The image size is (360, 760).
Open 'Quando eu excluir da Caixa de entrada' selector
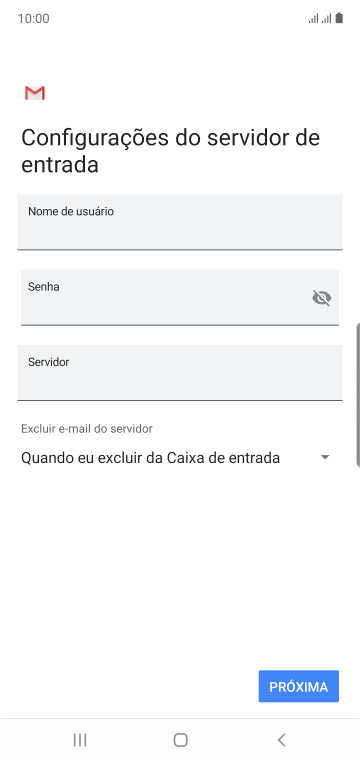(x=176, y=458)
